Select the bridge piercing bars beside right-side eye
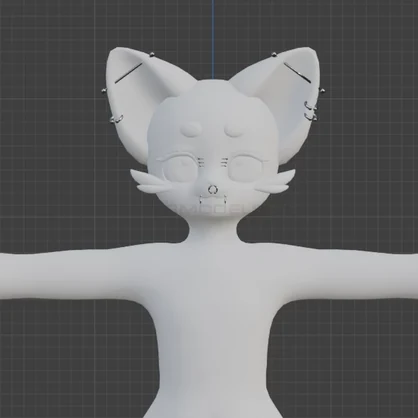This screenshot has height=418, width=418. [224, 162]
